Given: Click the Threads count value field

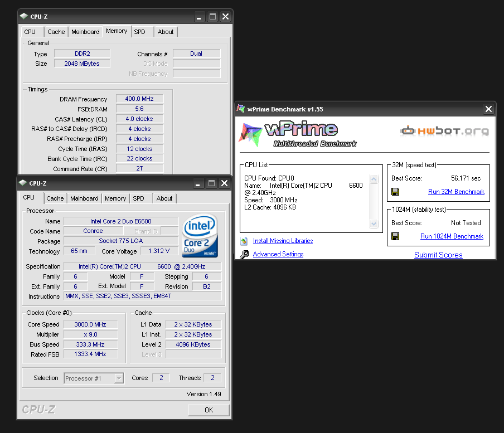Looking at the screenshot, I should (212, 378).
